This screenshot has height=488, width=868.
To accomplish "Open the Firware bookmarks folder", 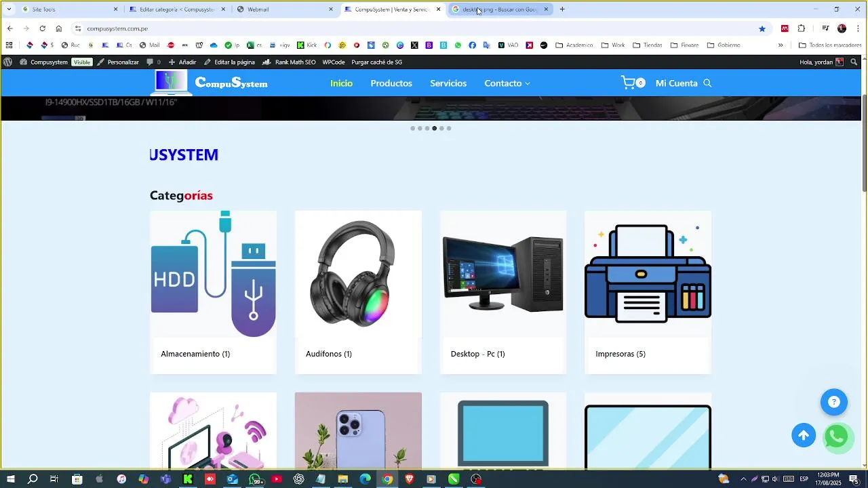I will pyautogui.click(x=684, y=45).
